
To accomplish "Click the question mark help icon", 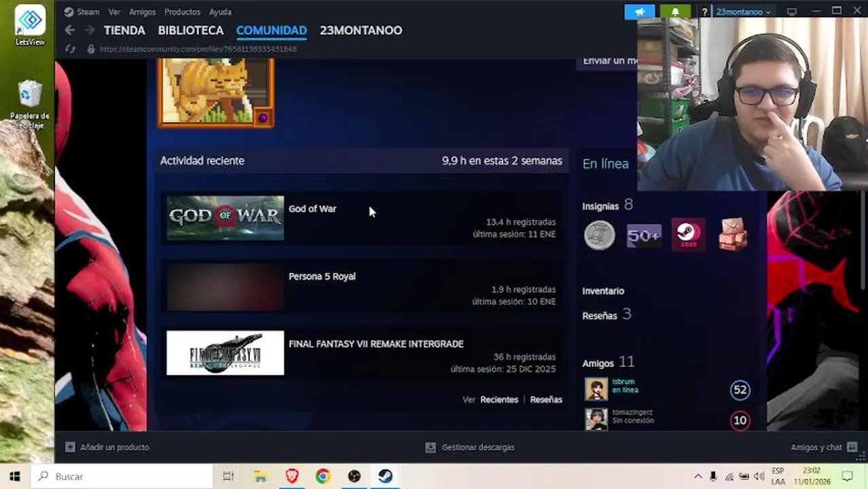I will 704,12.
